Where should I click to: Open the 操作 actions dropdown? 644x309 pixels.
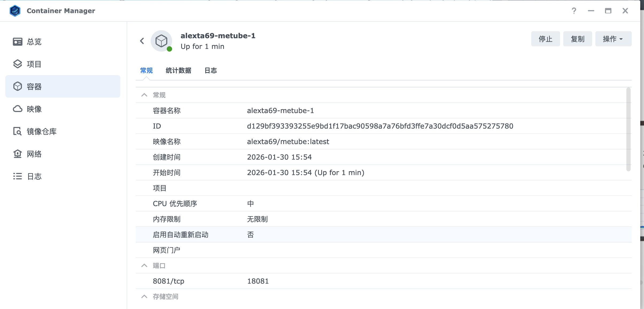(x=613, y=39)
